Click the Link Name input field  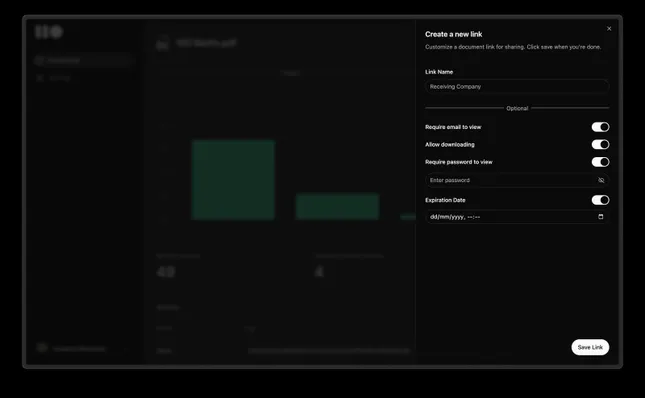pos(517,87)
